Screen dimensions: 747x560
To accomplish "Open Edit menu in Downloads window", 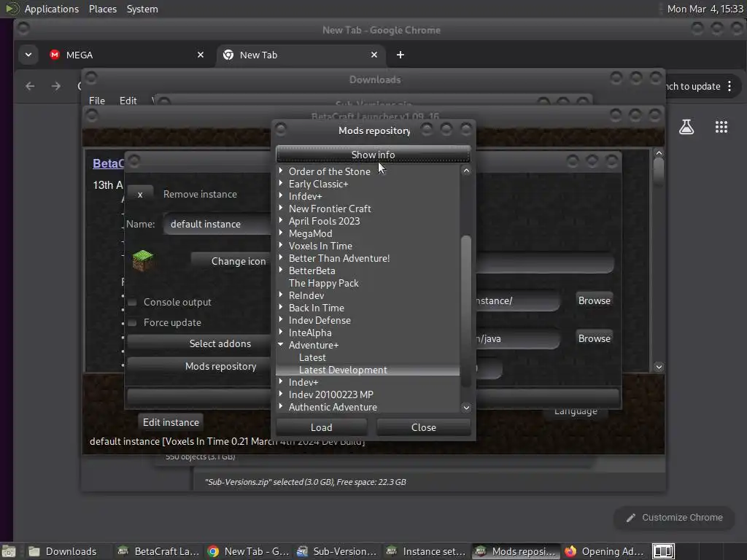I will (128, 101).
